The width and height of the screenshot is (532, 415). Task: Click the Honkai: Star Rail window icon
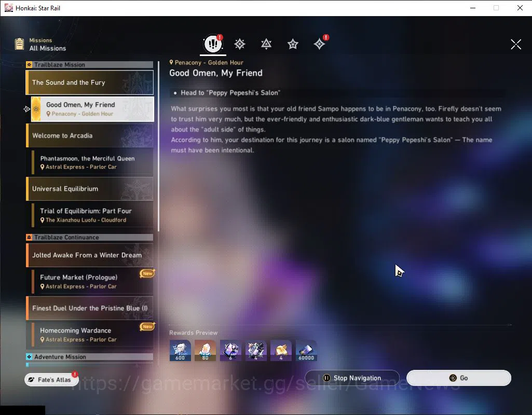click(8, 8)
